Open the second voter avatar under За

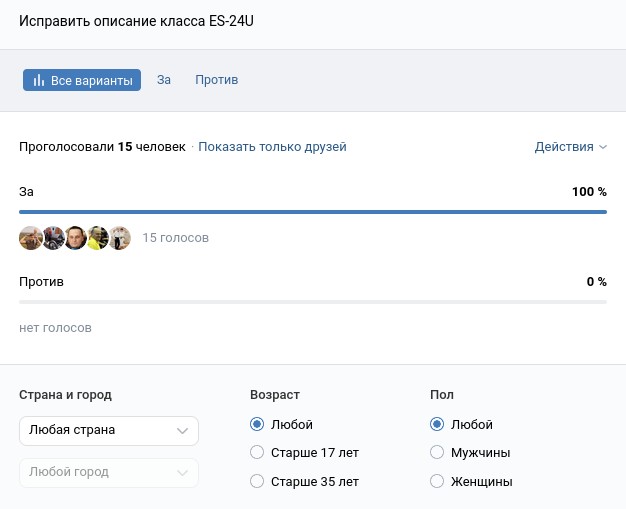[x=53, y=238]
